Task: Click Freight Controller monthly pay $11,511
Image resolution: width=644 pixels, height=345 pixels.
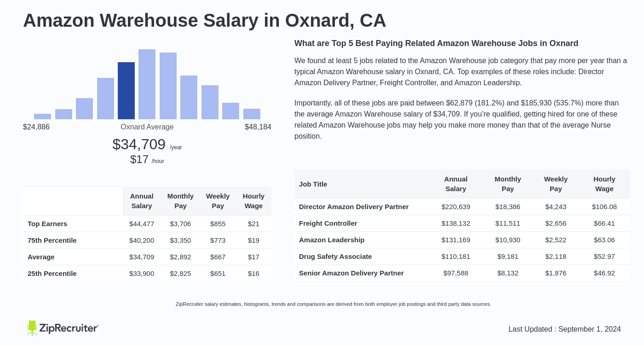Action: pyautogui.click(x=508, y=223)
